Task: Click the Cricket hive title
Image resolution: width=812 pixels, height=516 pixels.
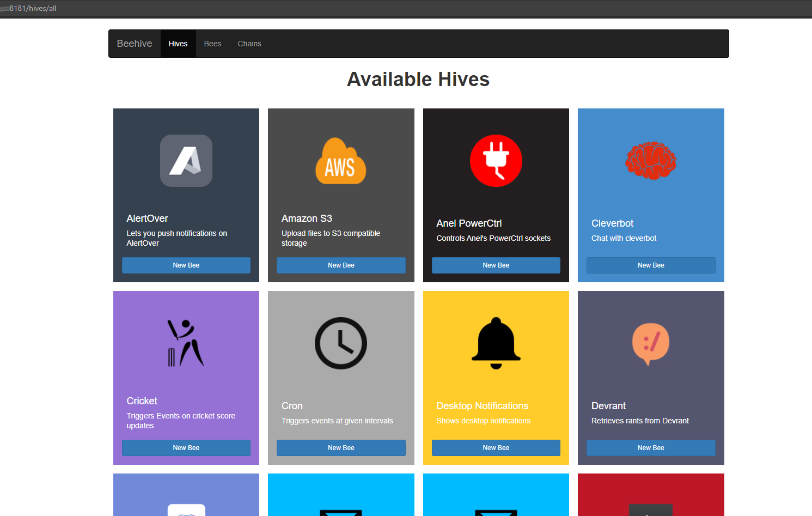Action: [x=142, y=401]
